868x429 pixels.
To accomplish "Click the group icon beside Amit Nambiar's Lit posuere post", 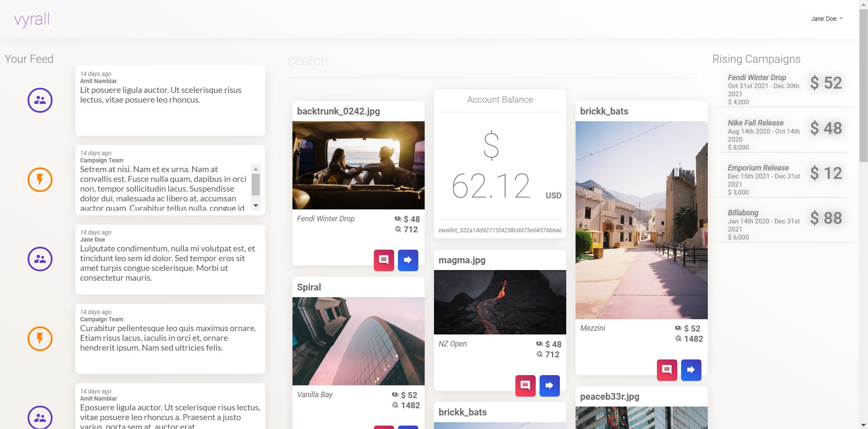I will coord(40,100).
